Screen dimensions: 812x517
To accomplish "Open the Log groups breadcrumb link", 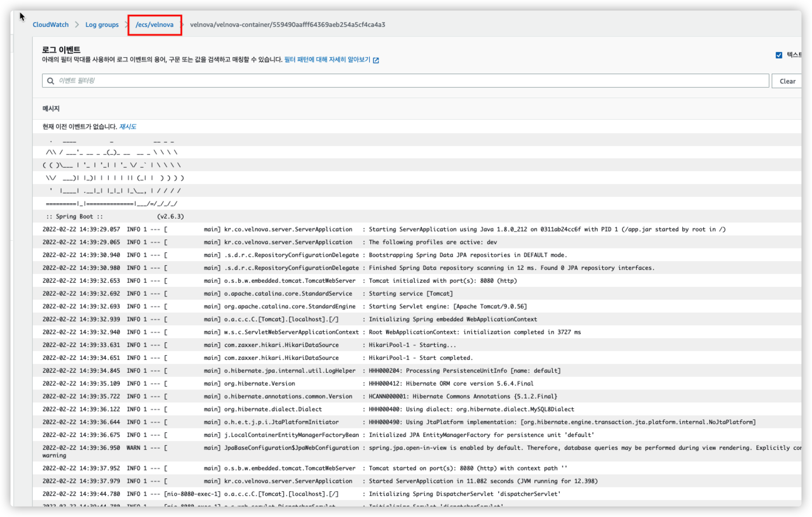I will [x=102, y=25].
